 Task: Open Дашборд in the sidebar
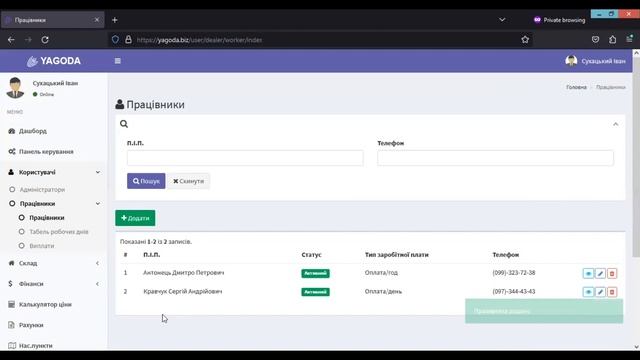tap(33, 131)
